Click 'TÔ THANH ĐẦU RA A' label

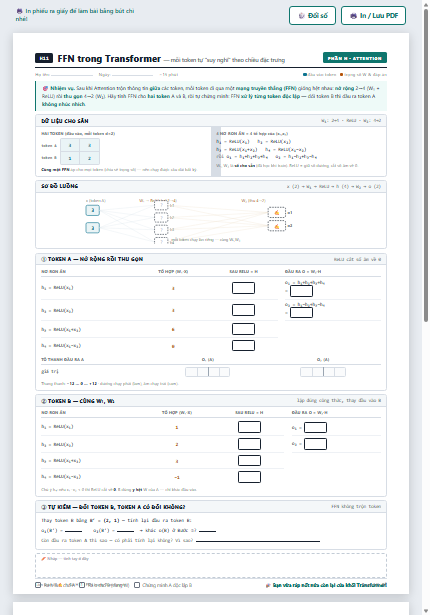62,359
